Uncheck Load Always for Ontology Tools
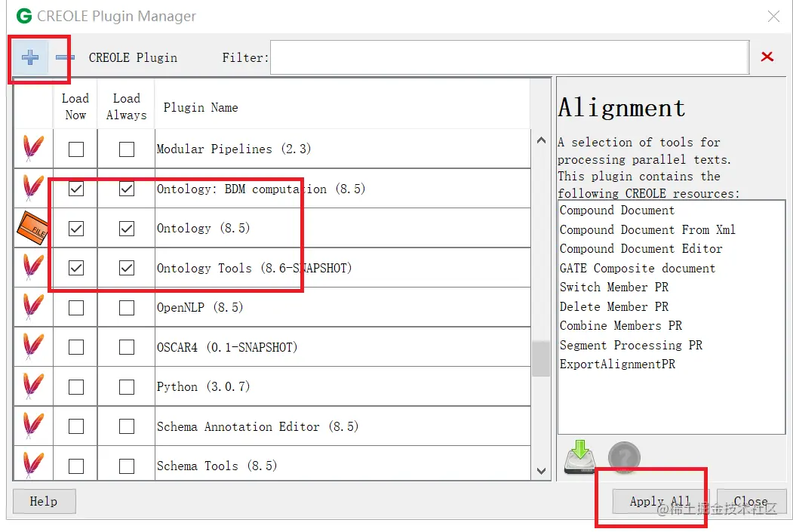 pyautogui.click(x=127, y=268)
